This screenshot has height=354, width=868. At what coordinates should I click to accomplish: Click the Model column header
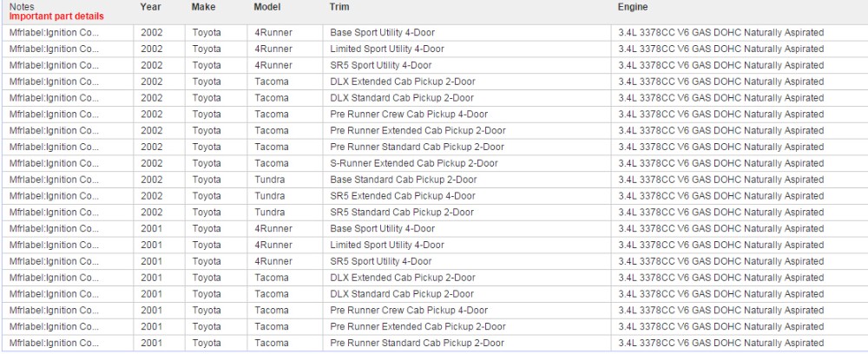[x=267, y=7]
